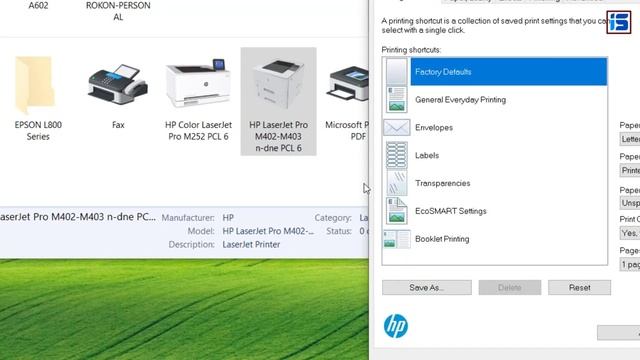The height and width of the screenshot is (360, 640).
Task: Click the Model value in details pane
Action: coord(268,231)
